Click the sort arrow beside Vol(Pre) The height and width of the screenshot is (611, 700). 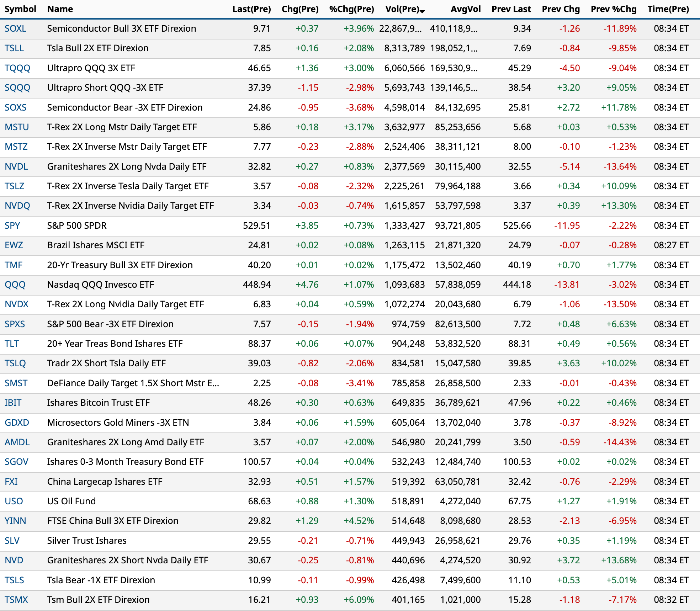(x=422, y=11)
